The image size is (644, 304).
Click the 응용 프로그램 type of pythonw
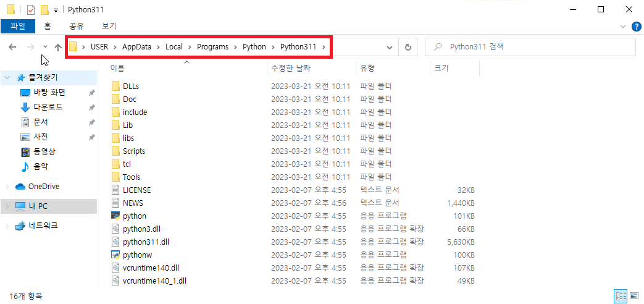click(383, 255)
